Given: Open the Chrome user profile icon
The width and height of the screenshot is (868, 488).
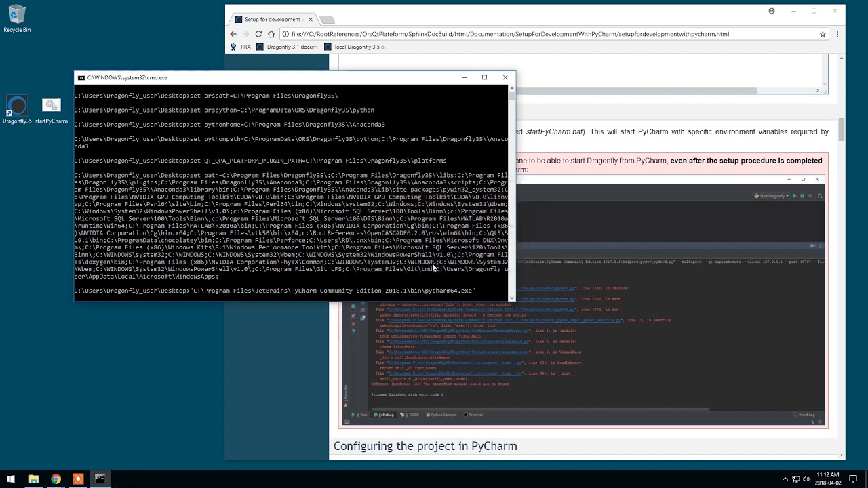Looking at the screenshot, I should coord(772,11).
